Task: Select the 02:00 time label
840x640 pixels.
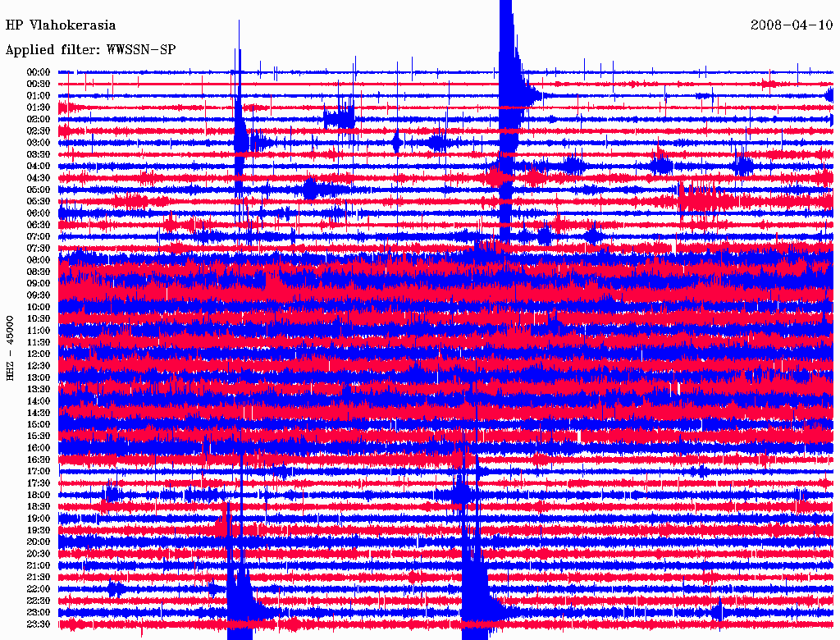Action: tap(39, 119)
